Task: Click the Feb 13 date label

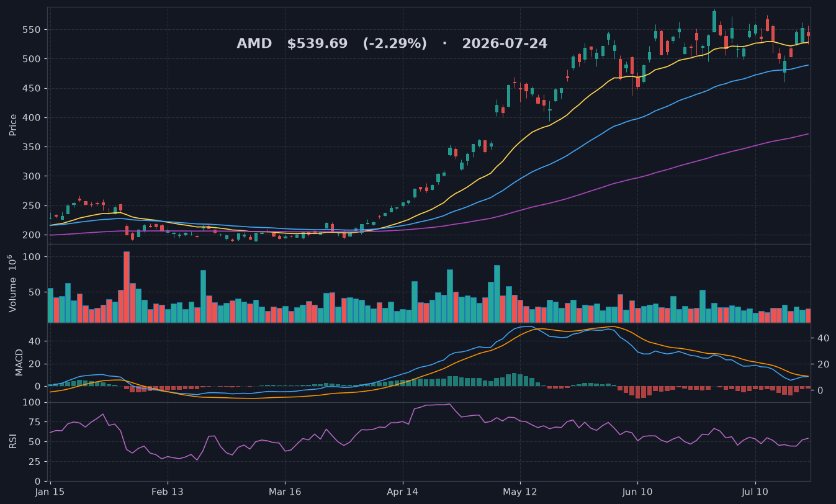Action: pyautogui.click(x=168, y=492)
